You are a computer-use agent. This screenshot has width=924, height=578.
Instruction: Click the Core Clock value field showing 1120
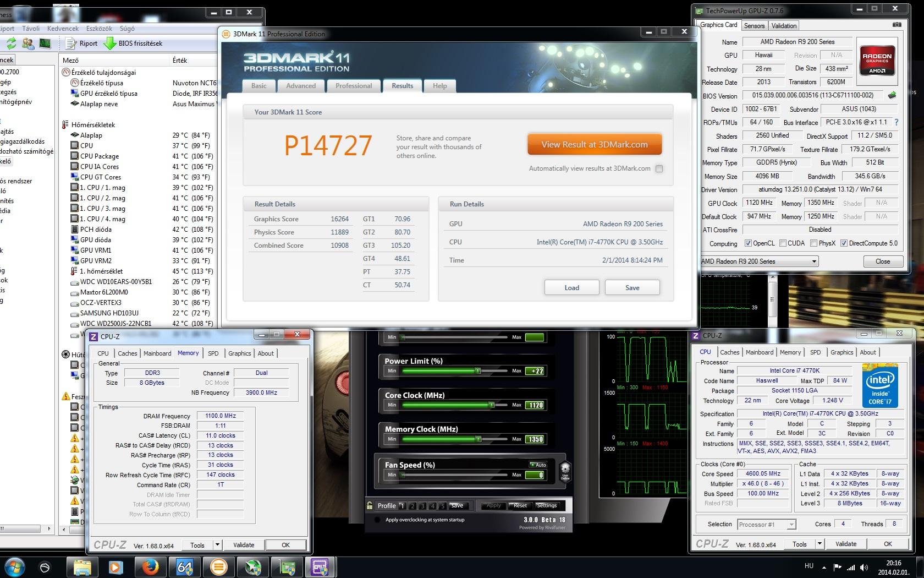535,405
